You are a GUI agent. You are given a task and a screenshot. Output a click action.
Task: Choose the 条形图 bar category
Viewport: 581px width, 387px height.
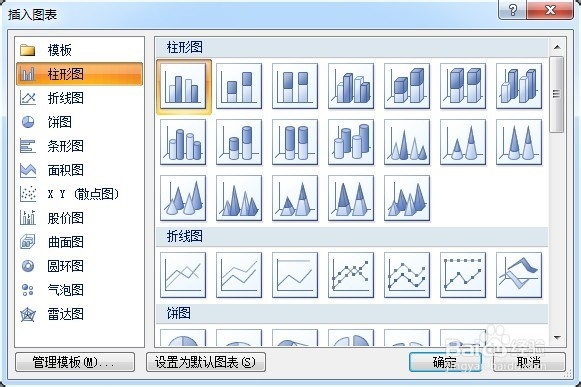79,146
